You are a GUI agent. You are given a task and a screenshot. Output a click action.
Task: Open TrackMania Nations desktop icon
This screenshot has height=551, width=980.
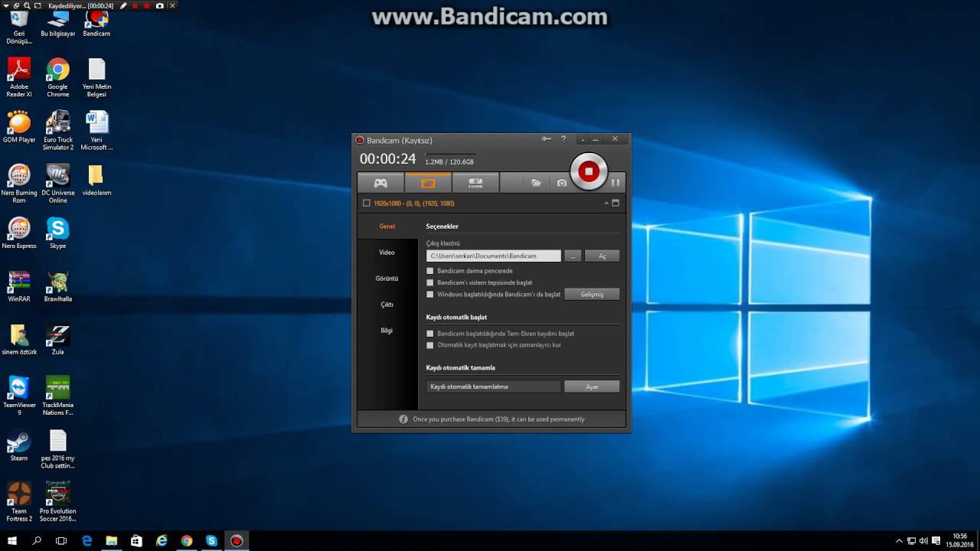point(57,395)
